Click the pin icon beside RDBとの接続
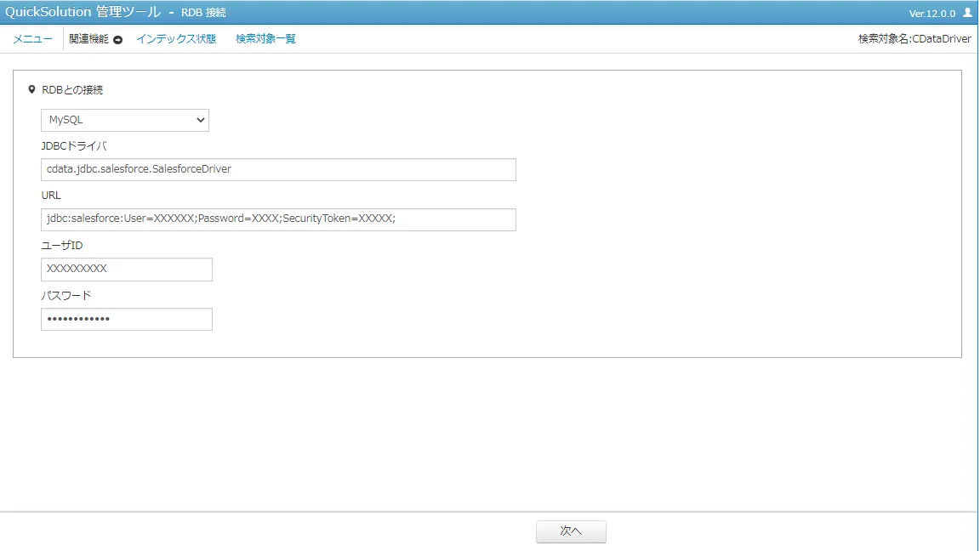The width and height of the screenshot is (980, 551). tap(31, 89)
